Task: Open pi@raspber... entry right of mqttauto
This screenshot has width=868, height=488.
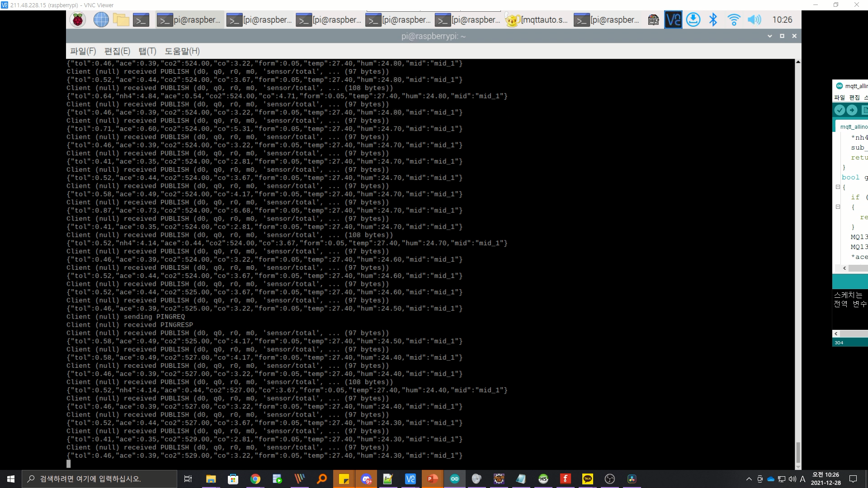Action: click(x=607, y=20)
